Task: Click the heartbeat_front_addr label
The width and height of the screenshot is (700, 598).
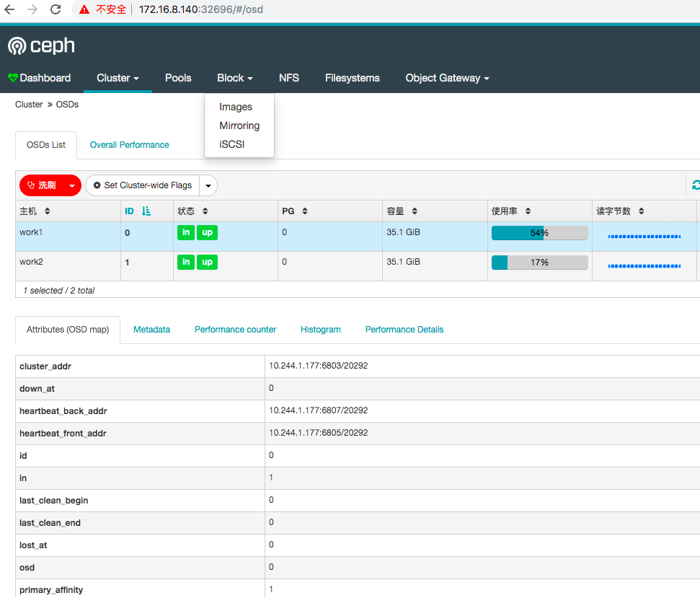Action: coord(63,434)
